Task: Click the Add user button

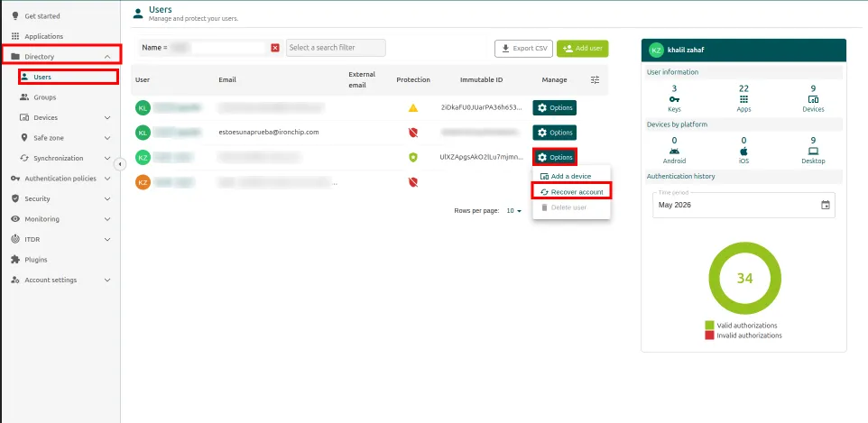Action: pos(582,48)
